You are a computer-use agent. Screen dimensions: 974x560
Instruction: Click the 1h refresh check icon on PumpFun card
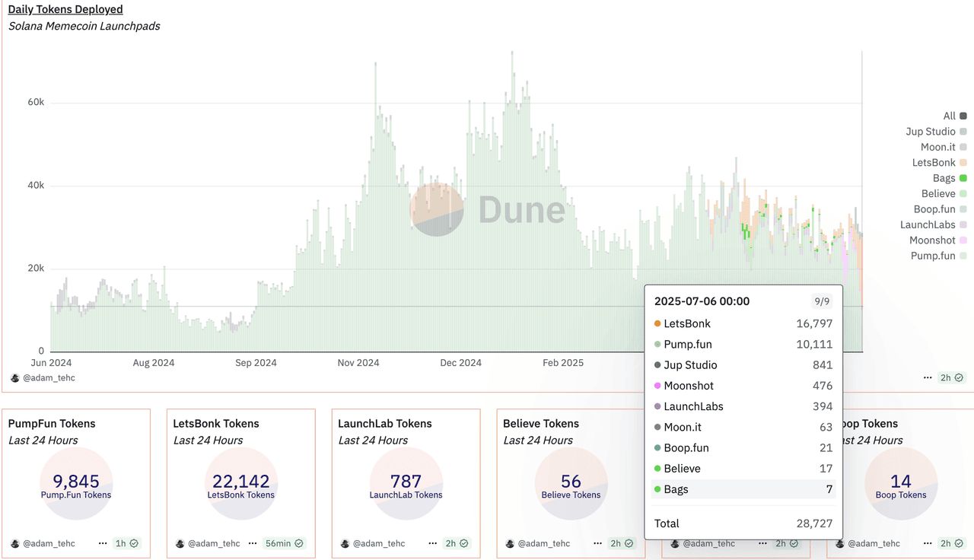134,543
